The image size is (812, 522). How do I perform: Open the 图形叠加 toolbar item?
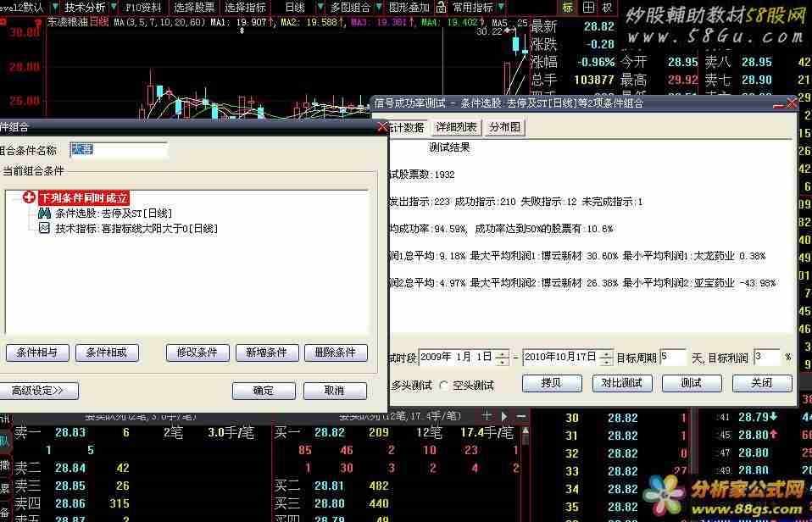[x=409, y=8]
